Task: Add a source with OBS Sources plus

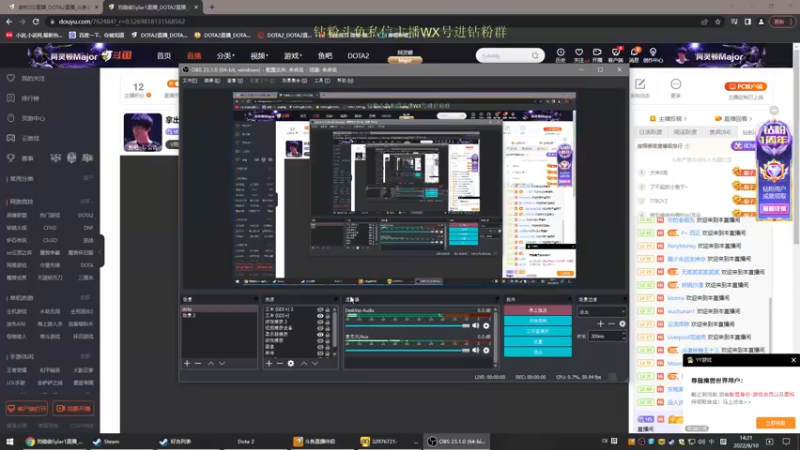Action: 269,363
